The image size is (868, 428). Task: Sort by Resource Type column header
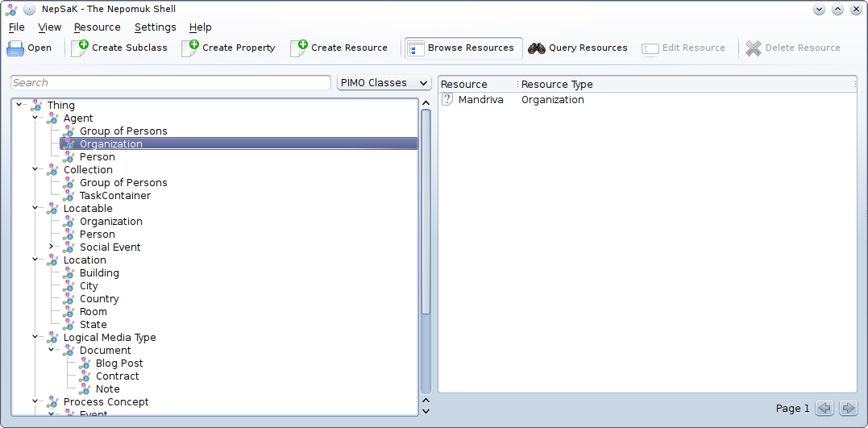[687, 84]
